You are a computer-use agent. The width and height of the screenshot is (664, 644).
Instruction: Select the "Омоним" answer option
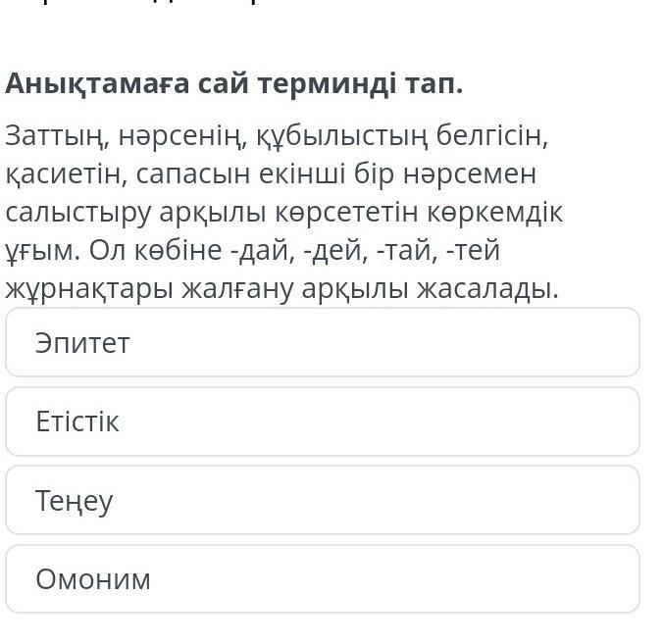tap(322, 579)
